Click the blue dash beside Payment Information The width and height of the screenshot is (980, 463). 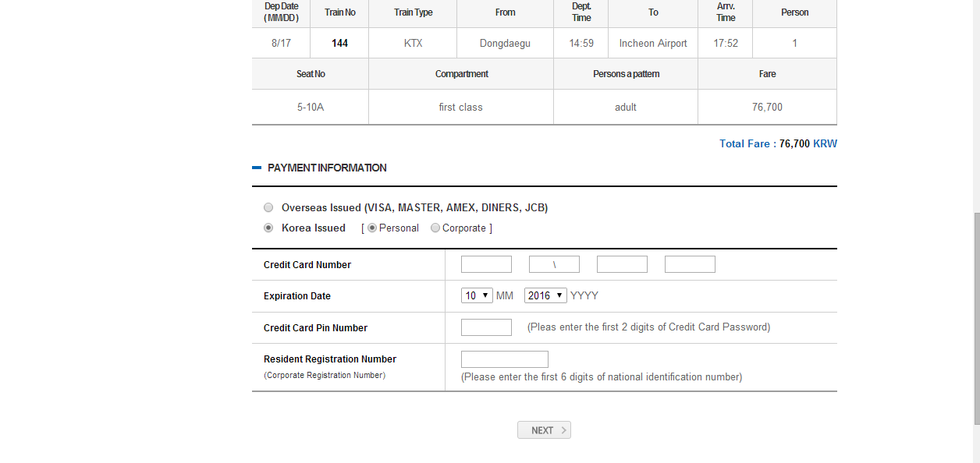(x=256, y=168)
